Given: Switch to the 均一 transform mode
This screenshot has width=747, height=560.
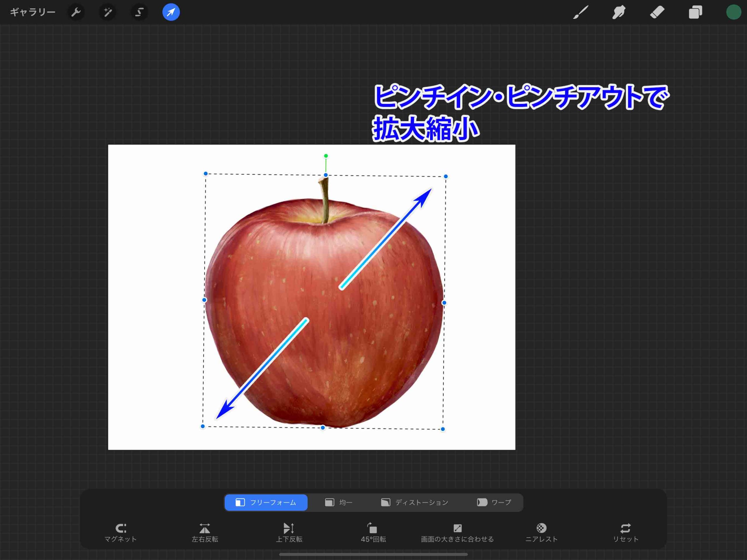Looking at the screenshot, I should tap(339, 502).
